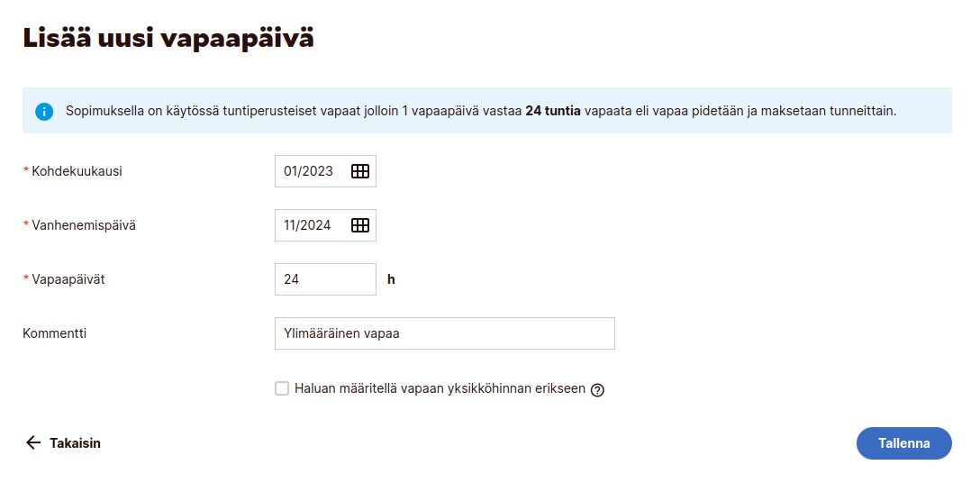This screenshot has width=980, height=492.
Task: Click the 'Haluan määritellä vapaan yksikköhinnan erikseen' label
Action: tap(440, 389)
